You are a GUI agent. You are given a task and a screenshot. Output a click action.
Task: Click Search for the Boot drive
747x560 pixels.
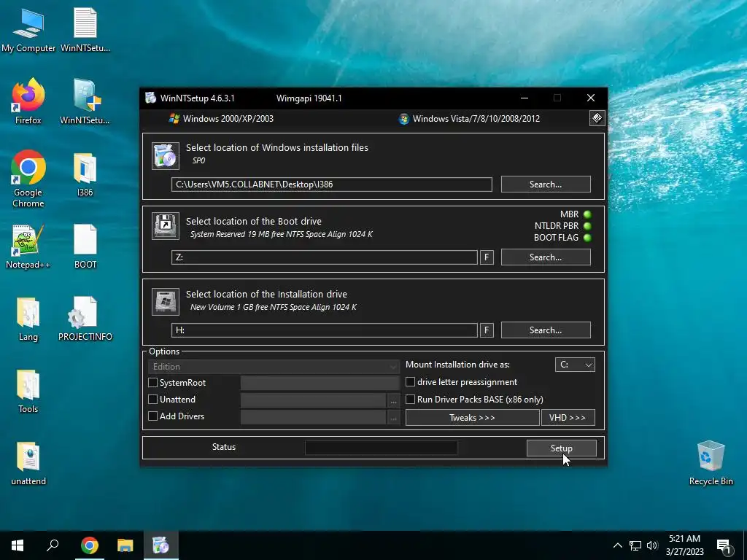[x=546, y=257]
